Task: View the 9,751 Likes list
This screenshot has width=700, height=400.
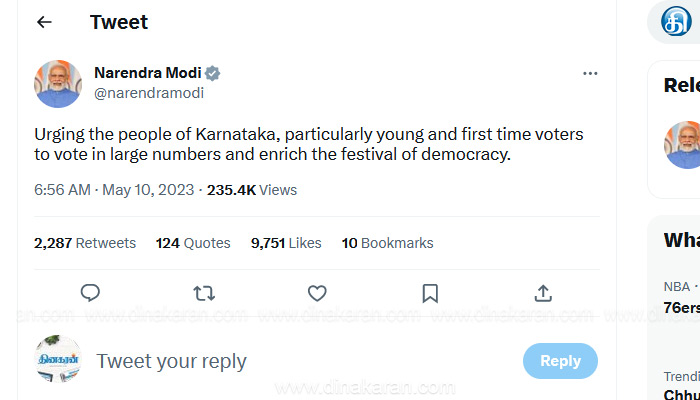Action: coord(286,243)
